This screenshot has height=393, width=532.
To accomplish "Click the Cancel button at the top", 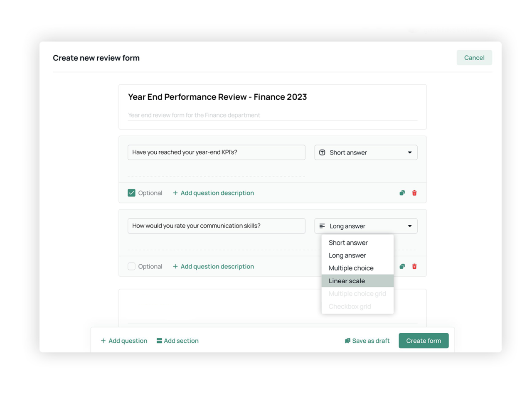I will 474,58.
